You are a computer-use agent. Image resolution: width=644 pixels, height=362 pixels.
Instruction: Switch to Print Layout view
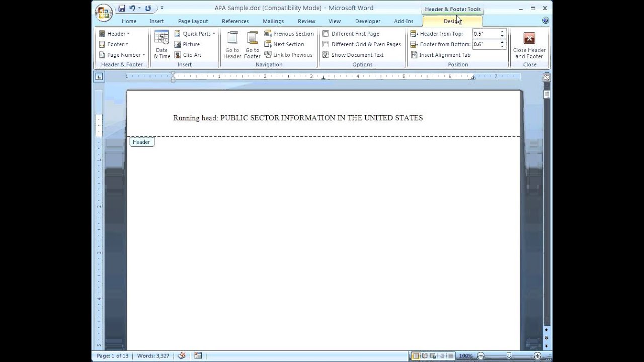coord(416,356)
